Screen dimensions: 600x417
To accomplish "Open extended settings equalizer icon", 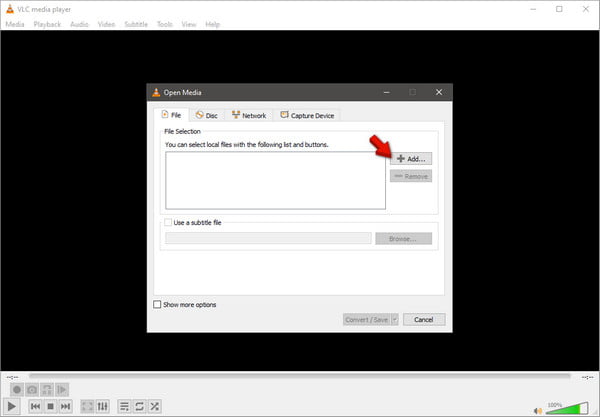I will (102, 406).
